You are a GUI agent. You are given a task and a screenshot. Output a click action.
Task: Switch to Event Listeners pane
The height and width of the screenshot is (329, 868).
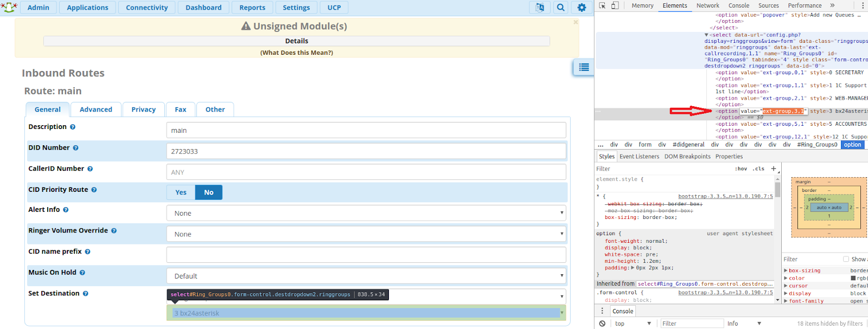pos(640,157)
